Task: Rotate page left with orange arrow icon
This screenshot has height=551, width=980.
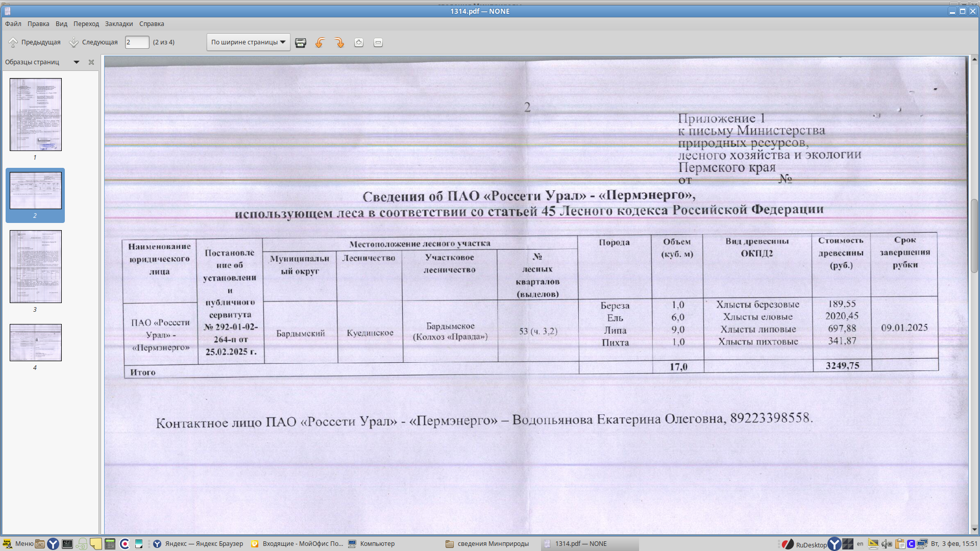Action: (320, 43)
